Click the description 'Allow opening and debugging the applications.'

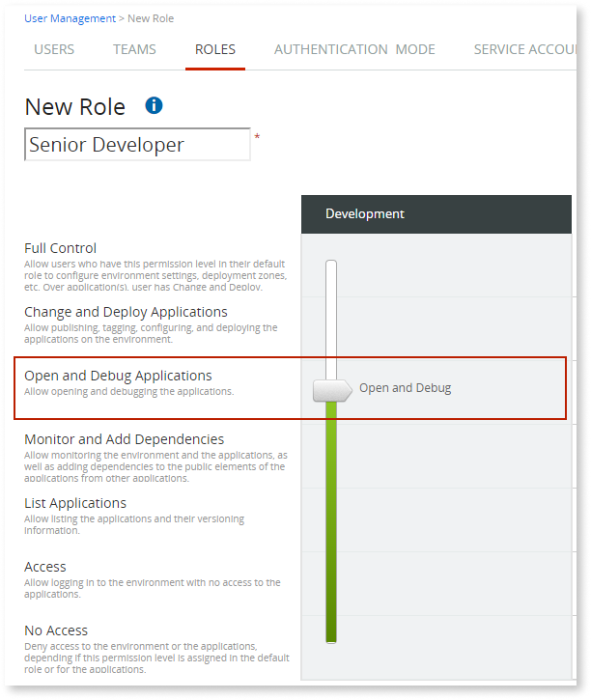click(129, 392)
